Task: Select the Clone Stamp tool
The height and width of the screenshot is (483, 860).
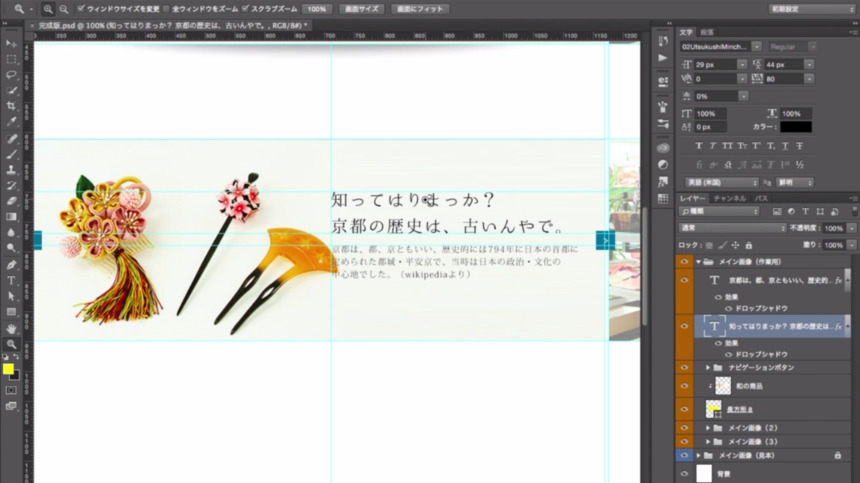Action: [11, 170]
